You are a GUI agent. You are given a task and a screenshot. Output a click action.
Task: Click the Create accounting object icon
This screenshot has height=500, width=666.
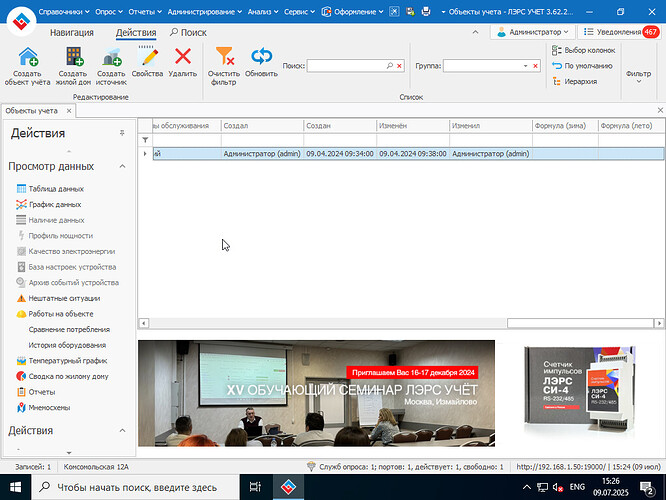[28, 57]
